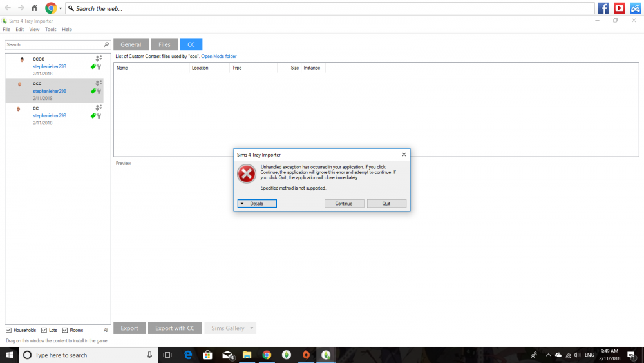Click the red error icon in dialog
Image resolution: width=644 pixels, height=363 pixels.
247,174
